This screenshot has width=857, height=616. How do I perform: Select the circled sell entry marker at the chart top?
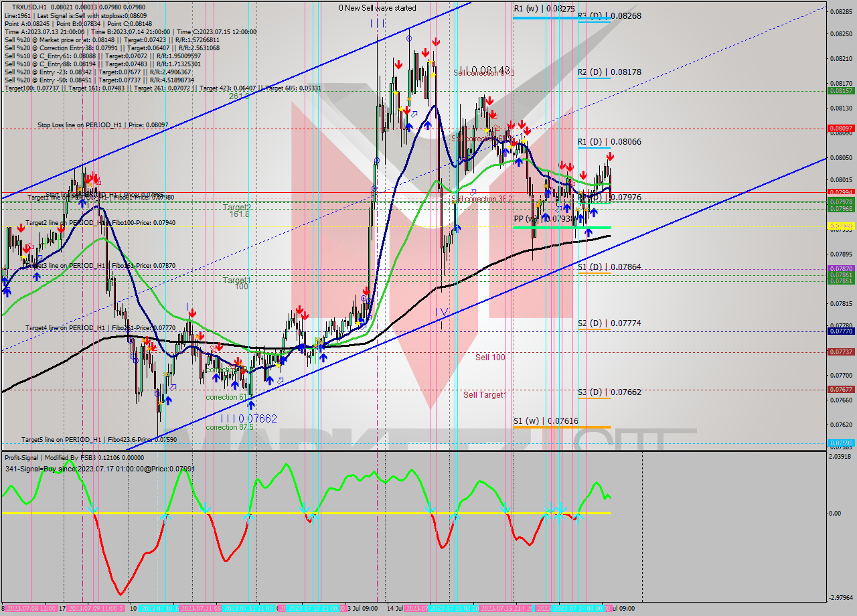tap(409, 38)
